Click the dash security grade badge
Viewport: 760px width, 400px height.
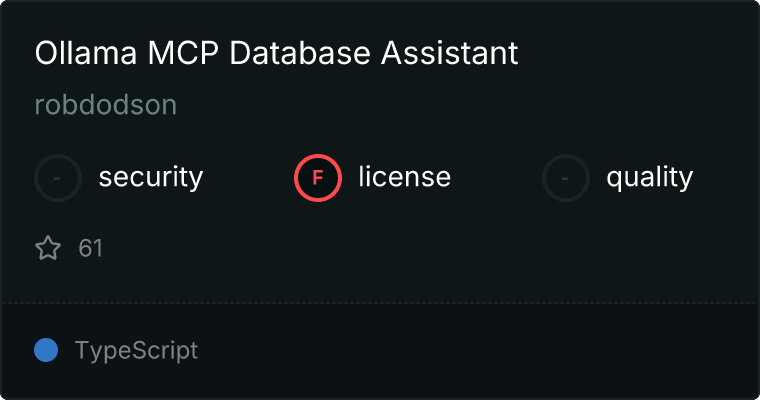[58, 178]
